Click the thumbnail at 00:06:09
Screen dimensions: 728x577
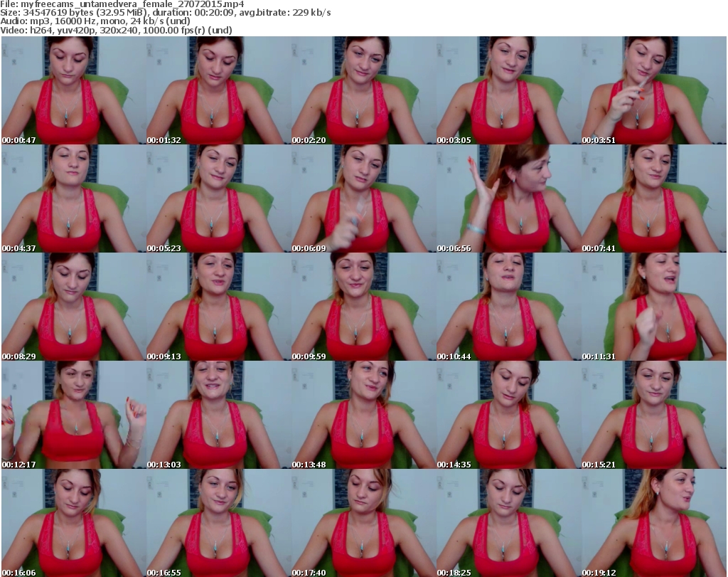(363, 198)
